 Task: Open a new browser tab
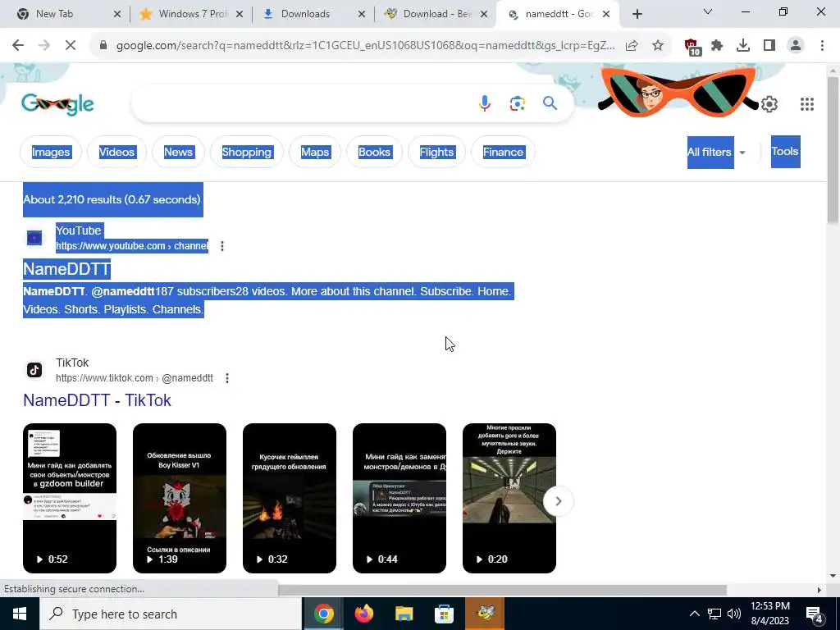pos(637,15)
